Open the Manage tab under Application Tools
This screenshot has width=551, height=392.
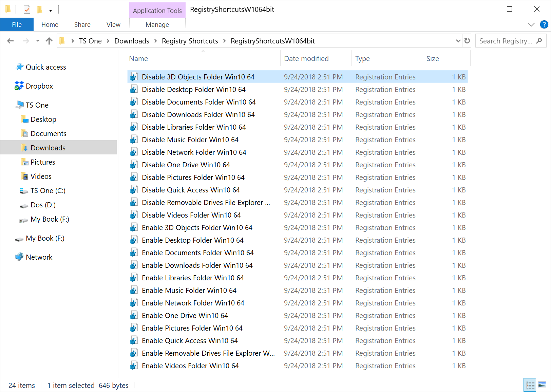click(157, 24)
